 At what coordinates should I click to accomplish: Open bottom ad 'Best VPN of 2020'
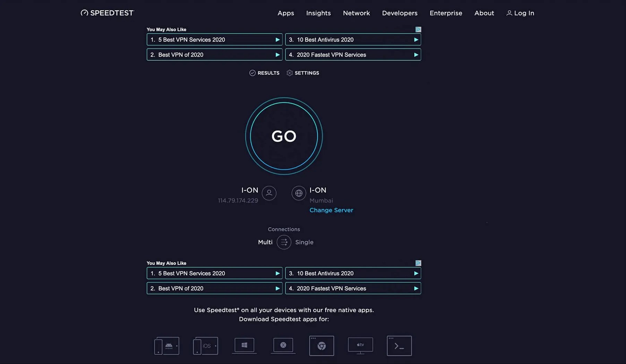click(215, 288)
